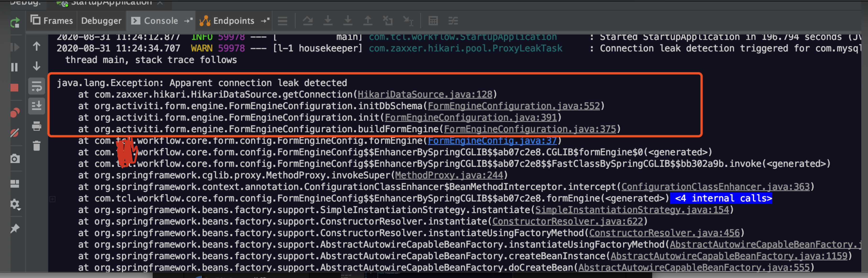Open debugger settings gear dropdown
The height and width of the screenshot is (278, 868).
click(x=15, y=204)
